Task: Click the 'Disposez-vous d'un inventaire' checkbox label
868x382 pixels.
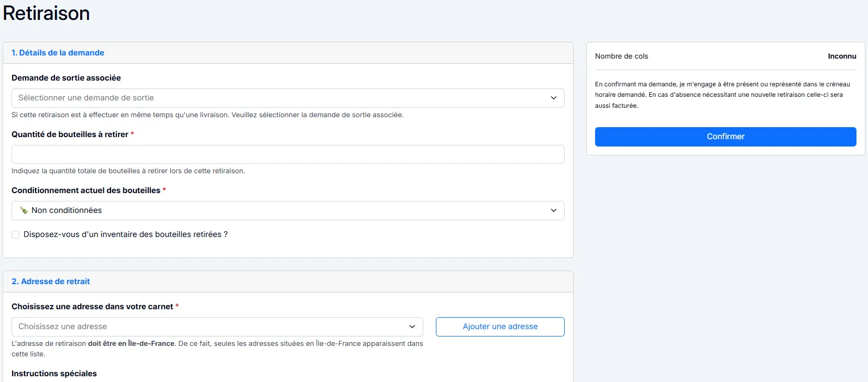Action: pos(126,234)
